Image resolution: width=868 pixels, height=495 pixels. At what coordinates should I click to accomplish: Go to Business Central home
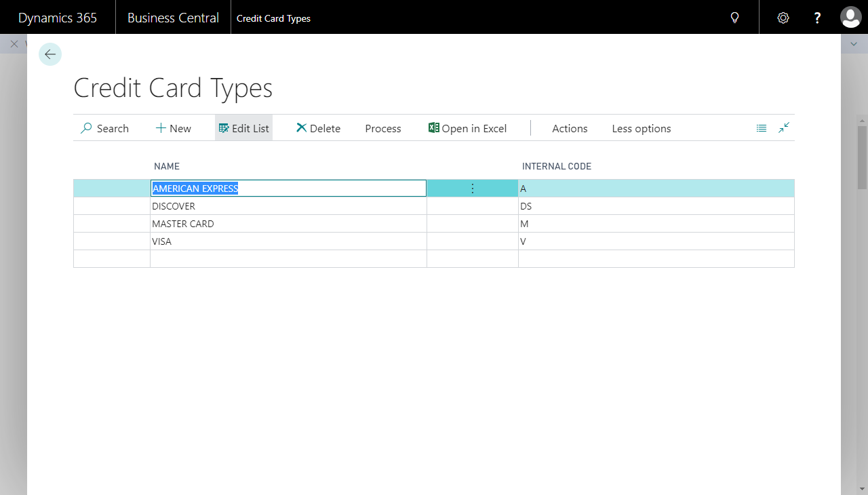[173, 18]
